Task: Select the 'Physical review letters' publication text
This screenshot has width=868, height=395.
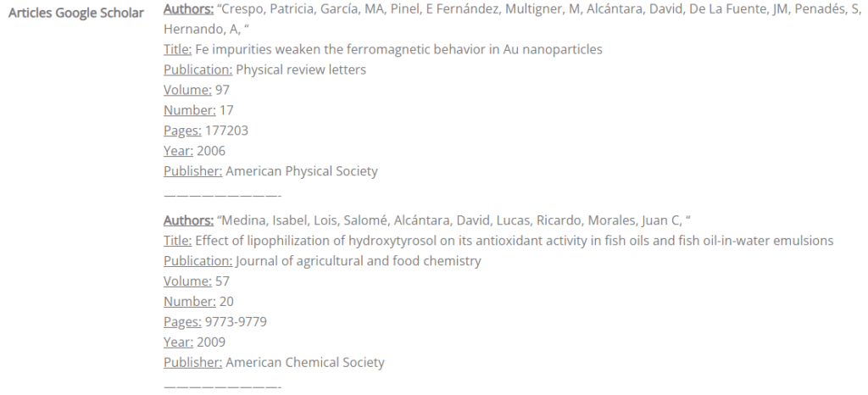Action: pos(301,70)
